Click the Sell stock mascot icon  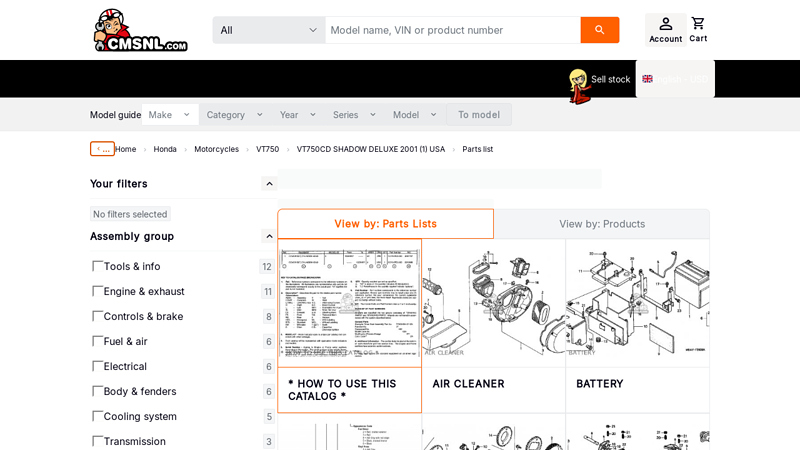click(x=579, y=86)
